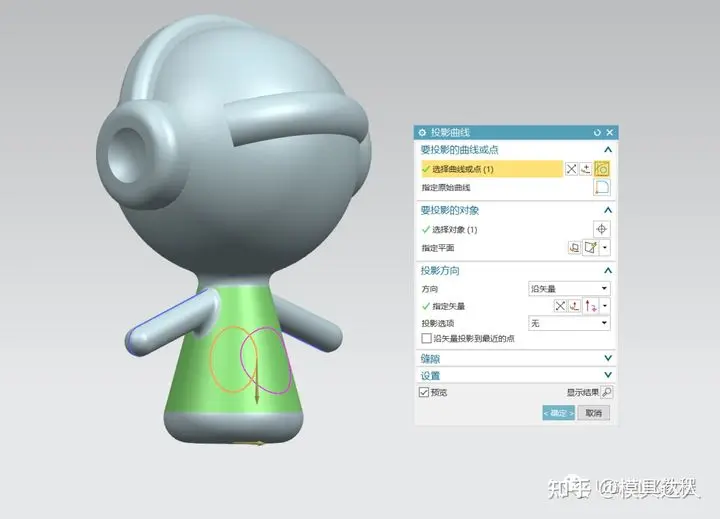Click the 指定矢量 label row
720x519 pixels.
pyautogui.click(x=443, y=306)
